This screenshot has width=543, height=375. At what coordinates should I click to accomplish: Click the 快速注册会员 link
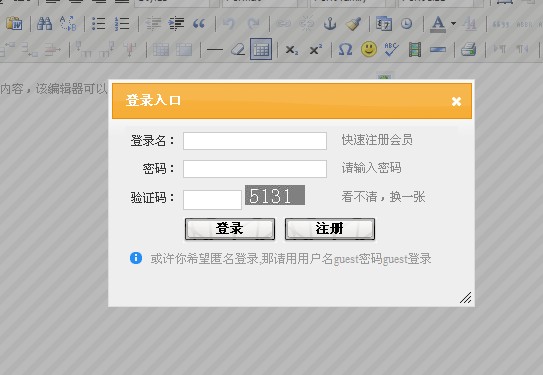click(377, 140)
